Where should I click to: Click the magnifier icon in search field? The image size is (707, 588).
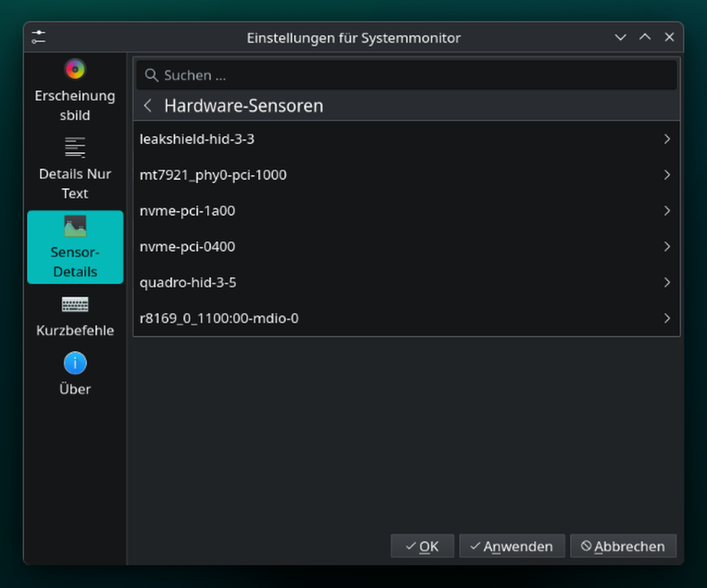click(x=151, y=75)
